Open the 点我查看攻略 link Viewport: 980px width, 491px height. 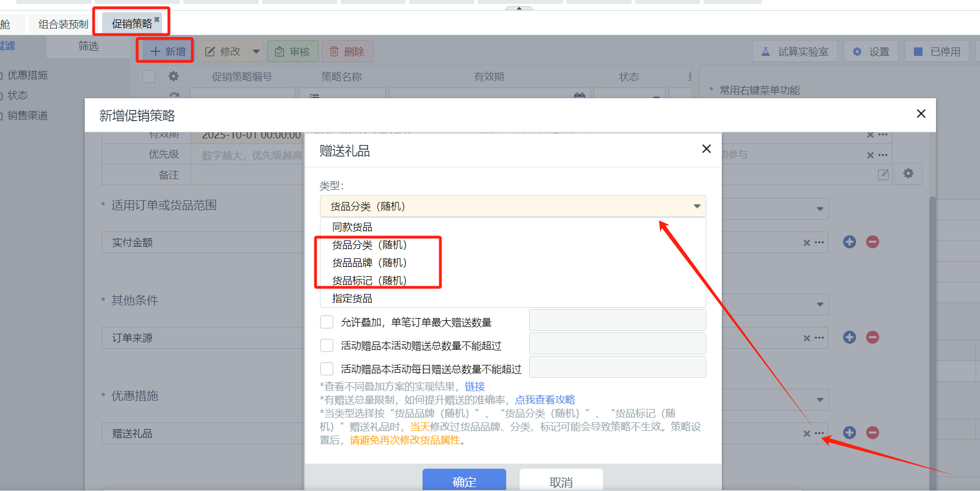545,400
